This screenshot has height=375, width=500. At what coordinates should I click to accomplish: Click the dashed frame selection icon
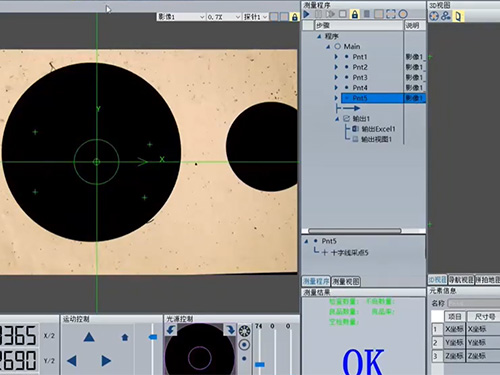[x=391, y=14]
